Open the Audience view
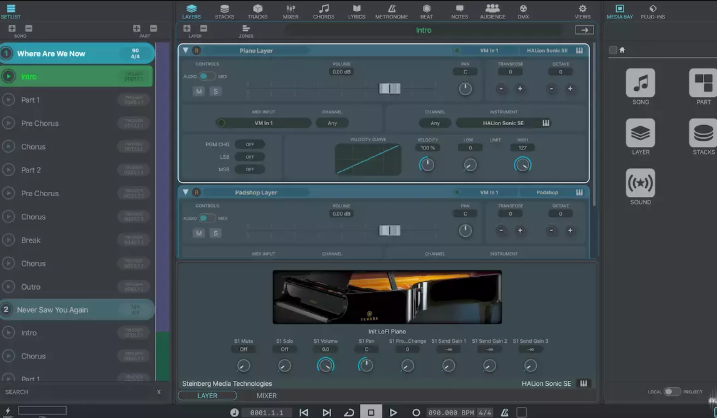The image size is (717, 418). 492,11
